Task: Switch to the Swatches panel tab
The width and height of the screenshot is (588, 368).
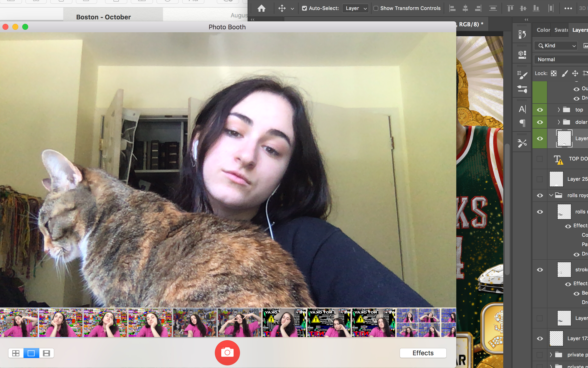Action: (x=561, y=30)
